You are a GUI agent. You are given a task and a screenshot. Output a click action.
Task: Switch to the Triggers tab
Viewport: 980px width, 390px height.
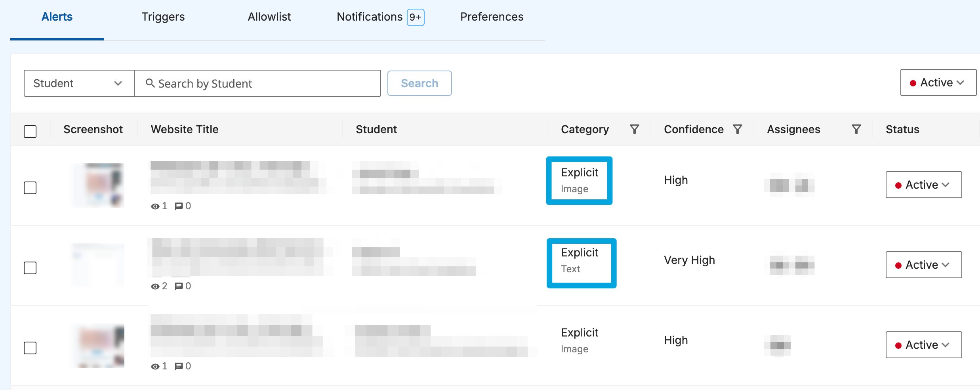(x=163, y=17)
